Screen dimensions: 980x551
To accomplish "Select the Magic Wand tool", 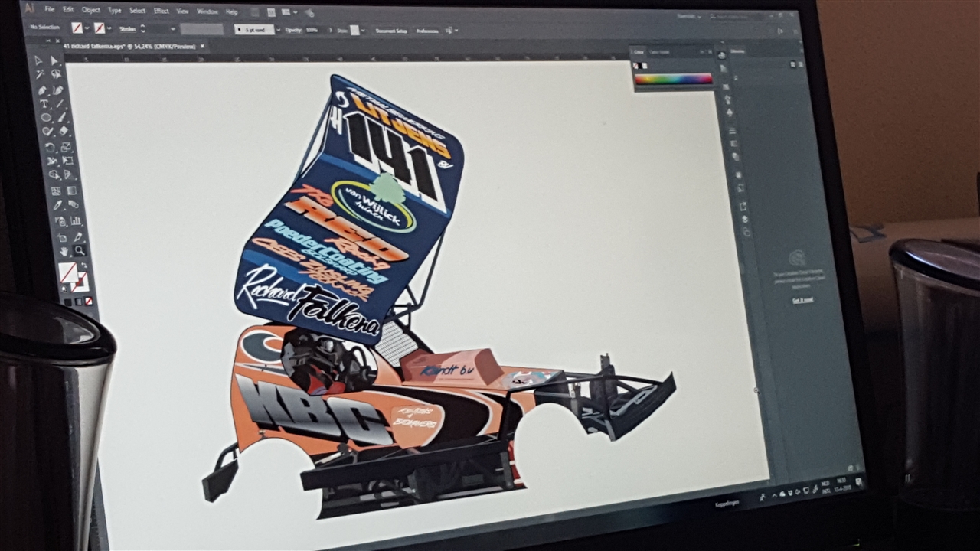I will [40, 73].
